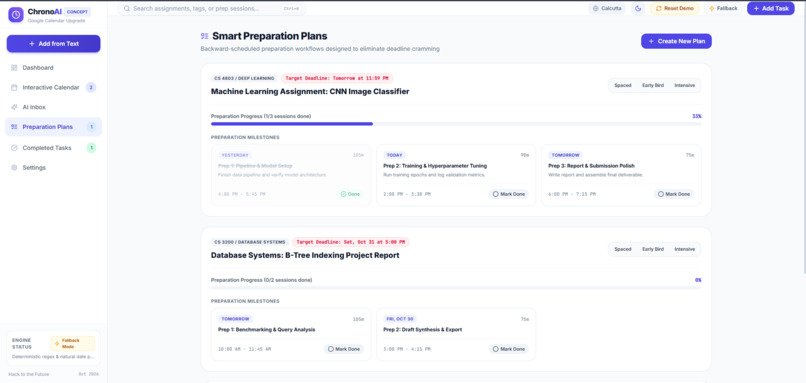Mark Draft Synthesis & Export as done
Screen dimensions: 806x383
(508, 349)
